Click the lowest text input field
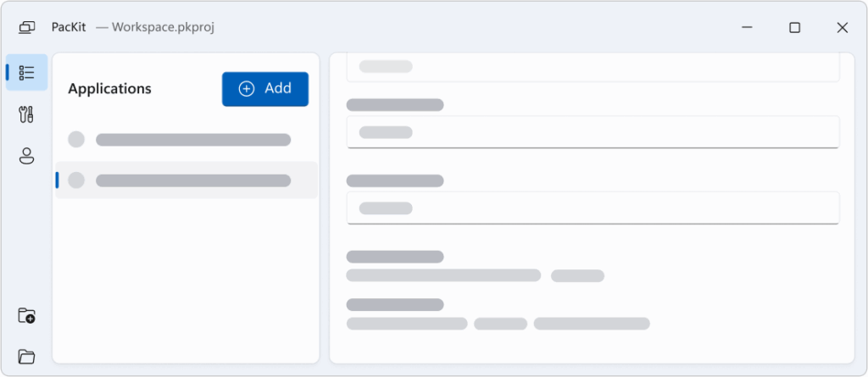This screenshot has width=868, height=377. 593,208
